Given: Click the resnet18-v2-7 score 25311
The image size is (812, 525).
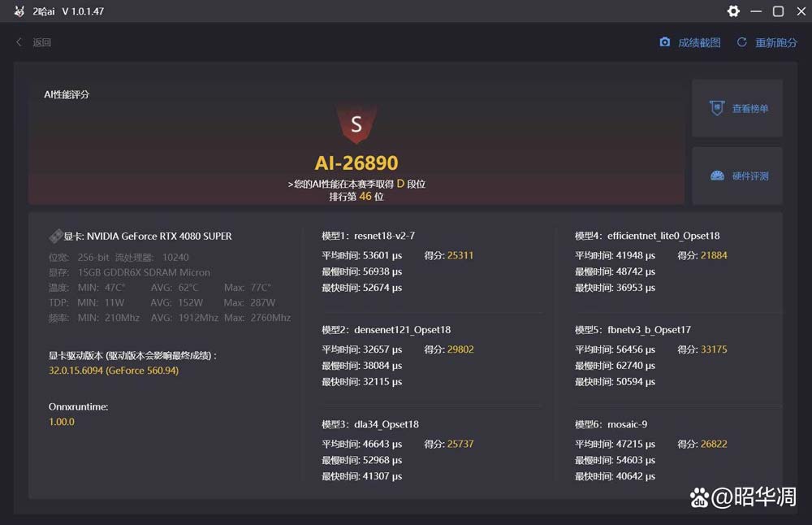Looking at the screenshot, I should tap(460, 255).
